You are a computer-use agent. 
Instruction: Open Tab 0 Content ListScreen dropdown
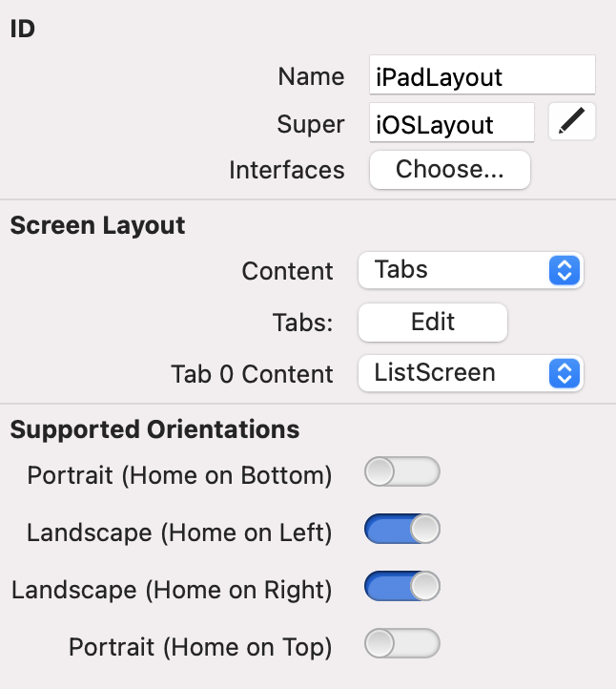point(470,373)
